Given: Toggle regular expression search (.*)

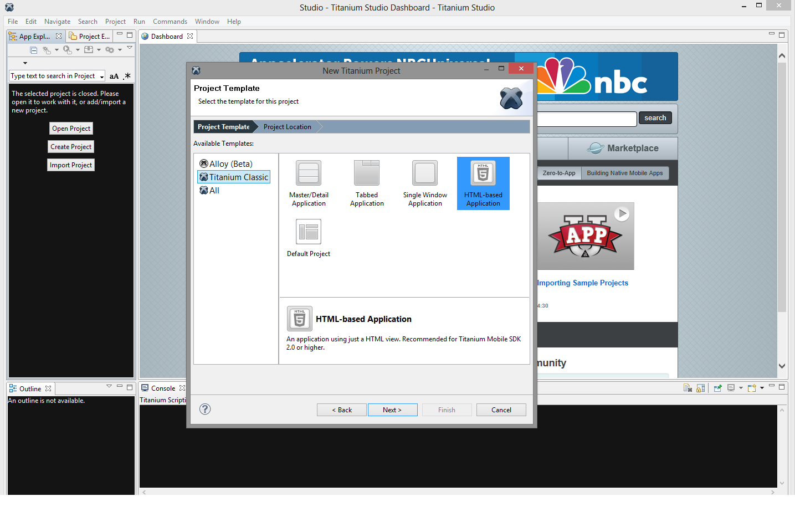Looking at the screenshot, I should coord(127,76).
